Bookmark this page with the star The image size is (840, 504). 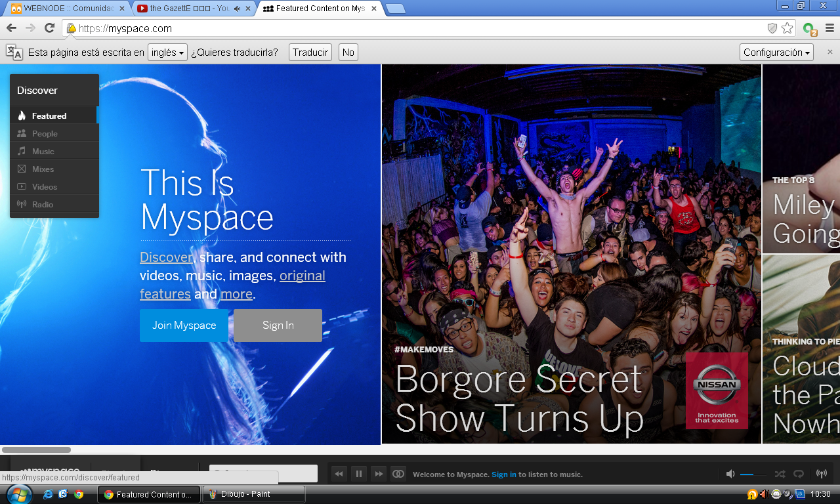point(787,28)
